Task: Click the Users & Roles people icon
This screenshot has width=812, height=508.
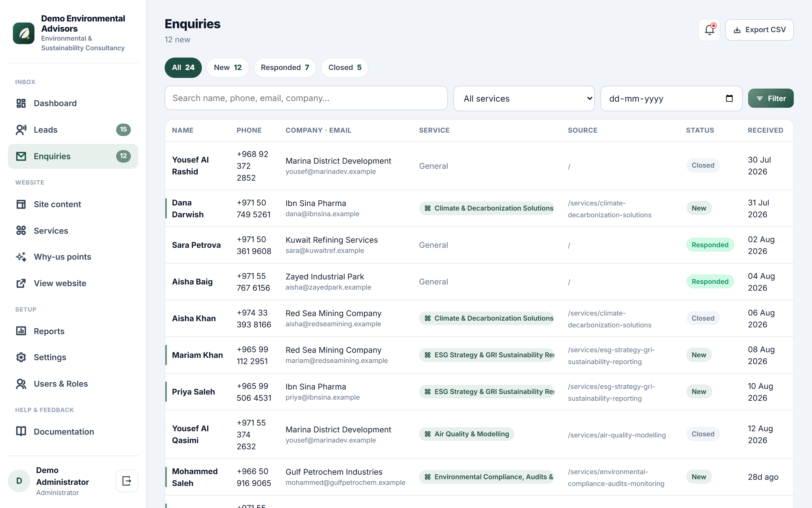Action: click(x=21, y=384)
